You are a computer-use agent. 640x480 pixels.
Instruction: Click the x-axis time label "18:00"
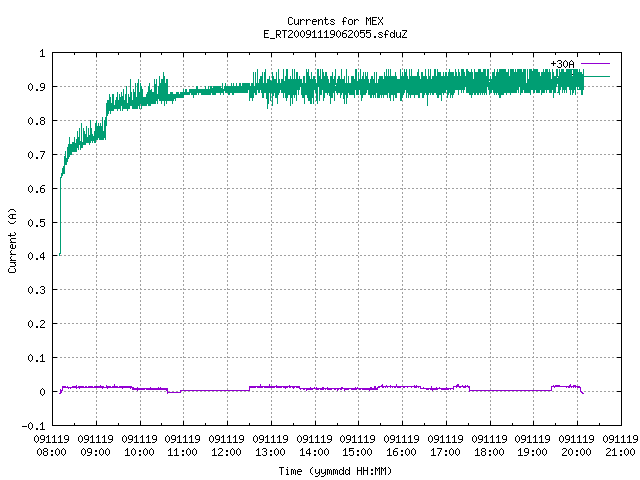click(x=489, y=452)
